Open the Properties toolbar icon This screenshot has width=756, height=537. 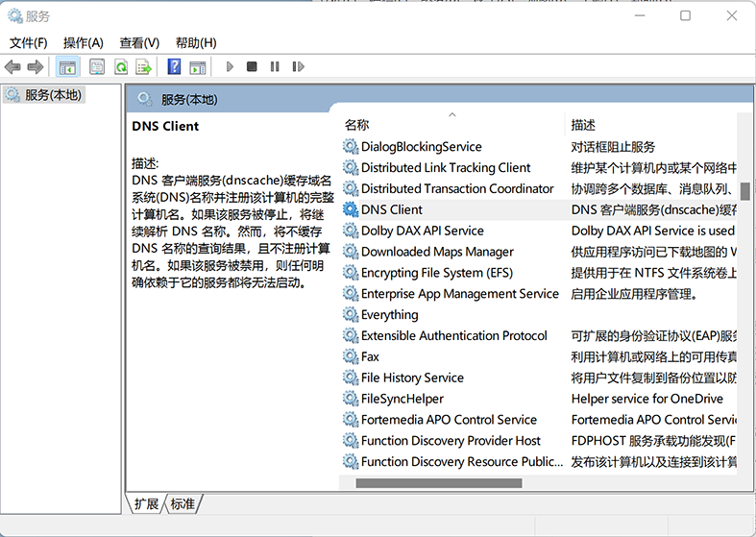point(97,66)
